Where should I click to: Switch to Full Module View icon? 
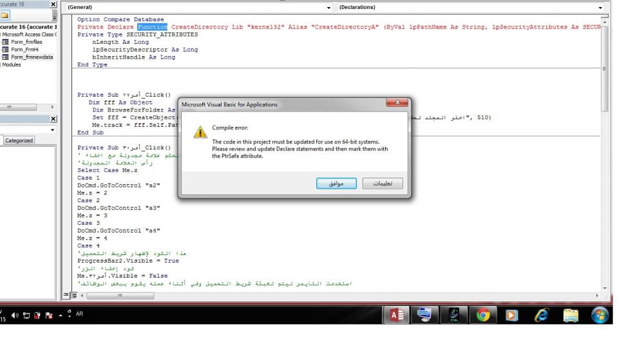[74, 295]
